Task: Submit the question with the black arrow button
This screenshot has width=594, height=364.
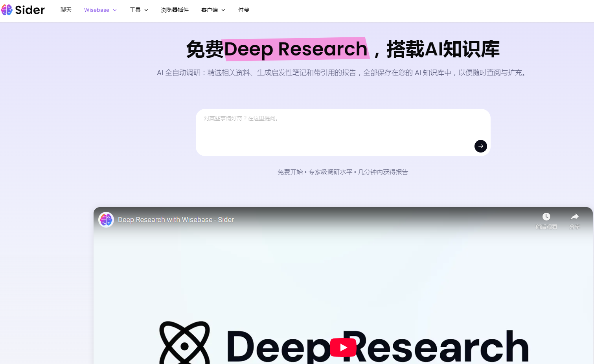Action: (480, 146)
